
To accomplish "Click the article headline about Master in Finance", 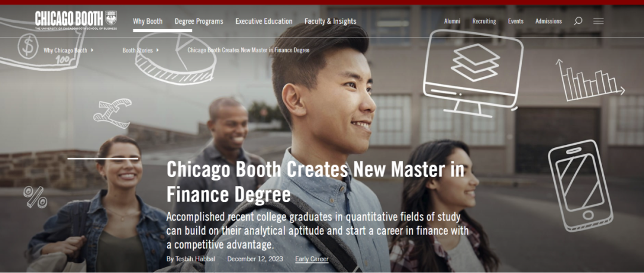I will pyautogui.click(x=315, y=182).
